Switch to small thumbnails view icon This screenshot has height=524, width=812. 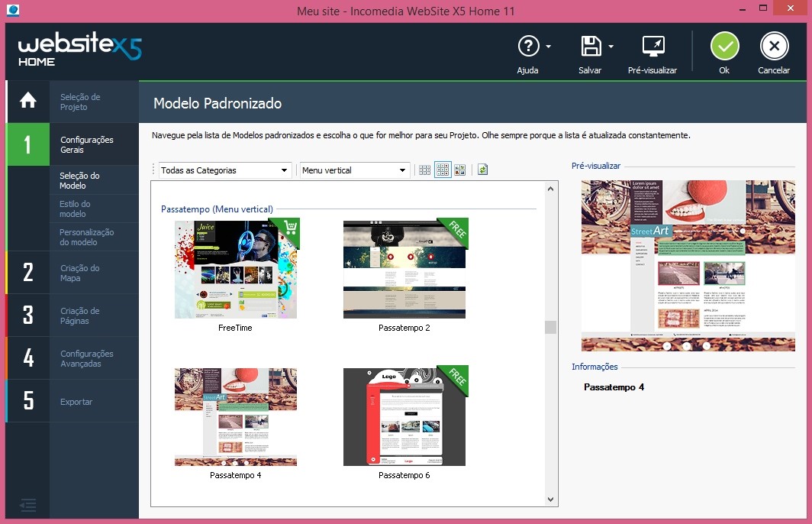[x=424, y=170]
